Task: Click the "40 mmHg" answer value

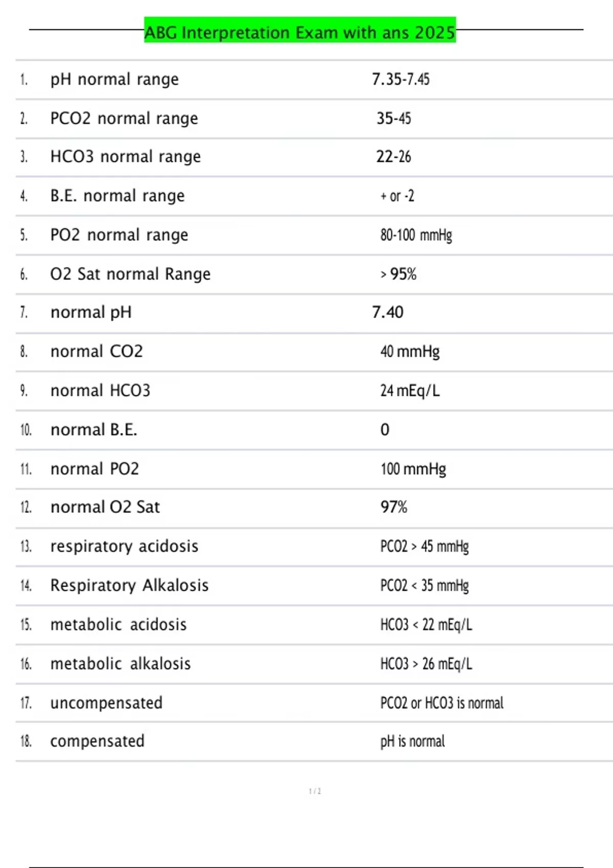Action: click(x=410, y=352)
